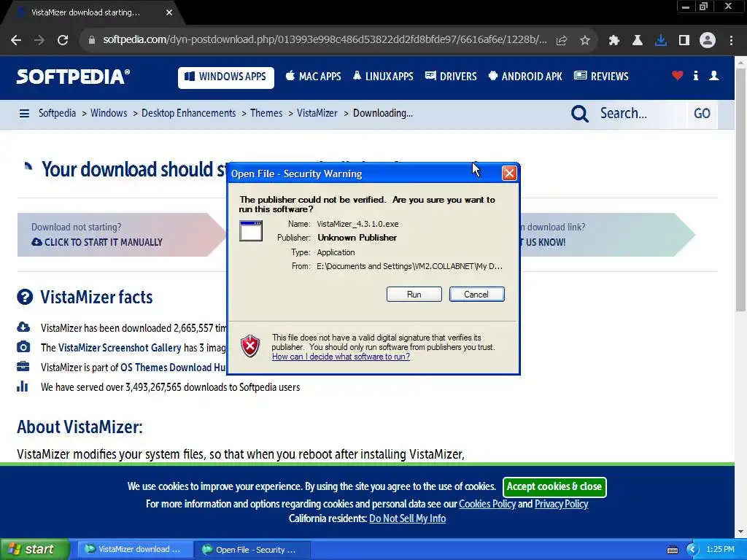Image resolution: width=747 pixels, height=560 pixels.
Task: Select the Windows Apps tab
Action: point(226,77)
